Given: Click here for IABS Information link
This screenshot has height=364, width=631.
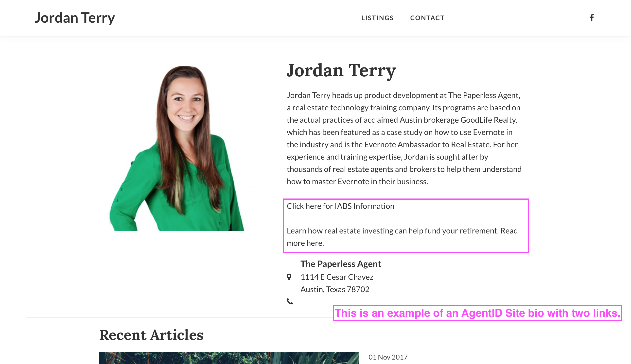Looking at the screenshot, I should coord(340,206).
